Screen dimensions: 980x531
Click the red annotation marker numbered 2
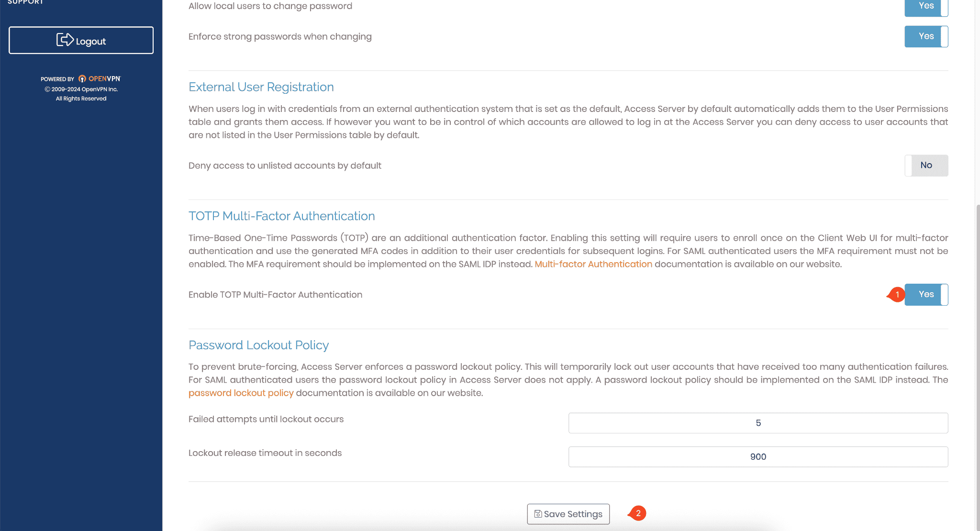click(x=637, y=513)
